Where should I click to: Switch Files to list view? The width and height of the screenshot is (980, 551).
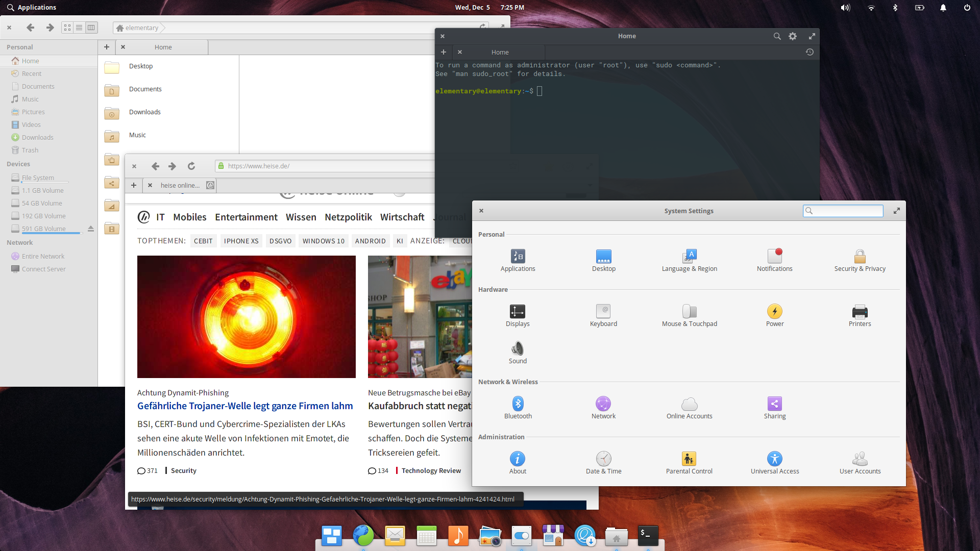coord(79,28)
